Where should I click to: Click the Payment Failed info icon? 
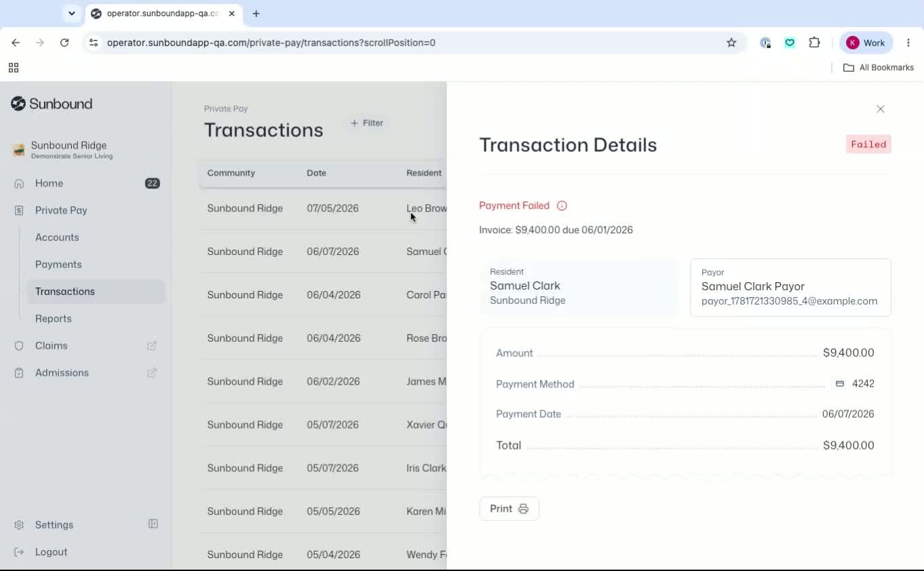pyautogui.click(x=562, y=205)
